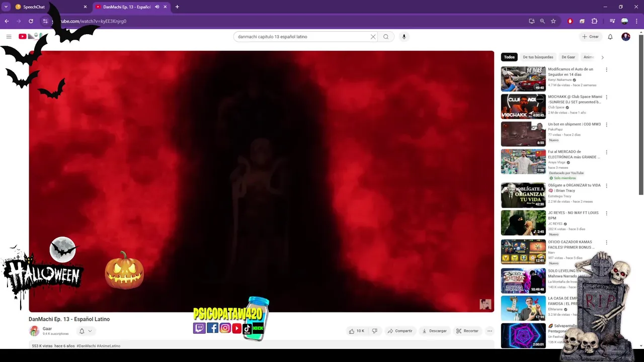The width and height of the screenshot is (644, 362).
Task: Click the video player area
Action: (x=261, y=181)
